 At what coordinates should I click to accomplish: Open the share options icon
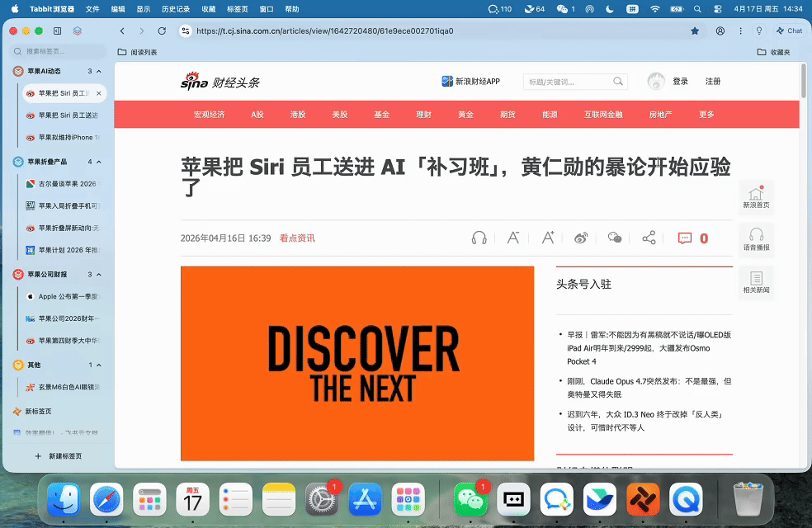coord(649,238)
